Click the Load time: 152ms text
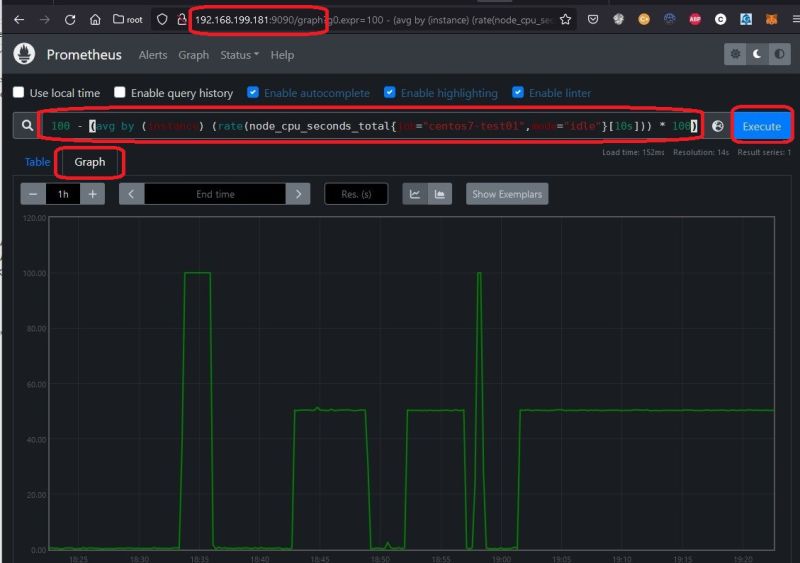 pos(633,152)
